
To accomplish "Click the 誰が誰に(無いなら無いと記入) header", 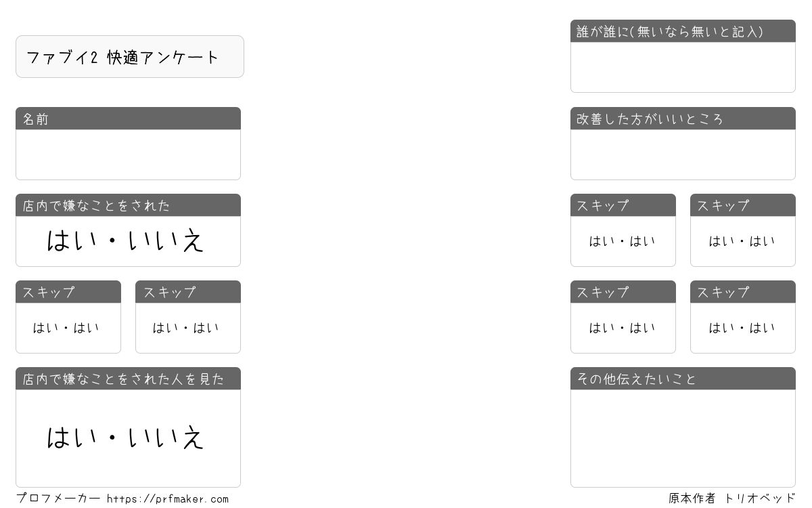I will [683, 31].
